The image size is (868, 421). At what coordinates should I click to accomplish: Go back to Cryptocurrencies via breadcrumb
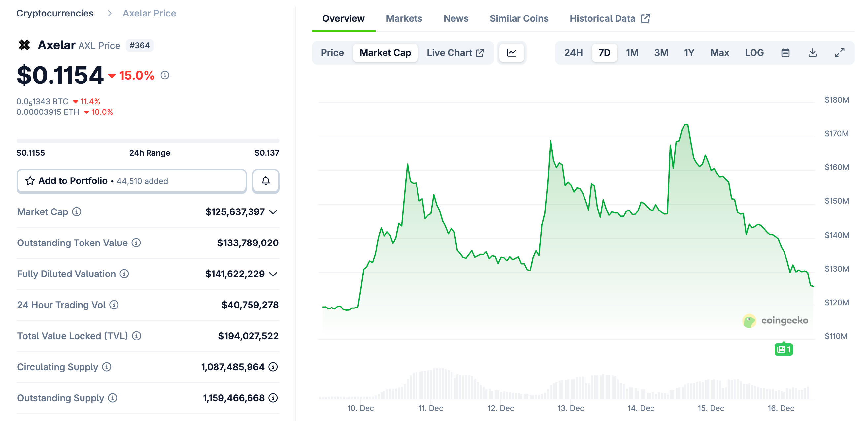pos(55,13)
